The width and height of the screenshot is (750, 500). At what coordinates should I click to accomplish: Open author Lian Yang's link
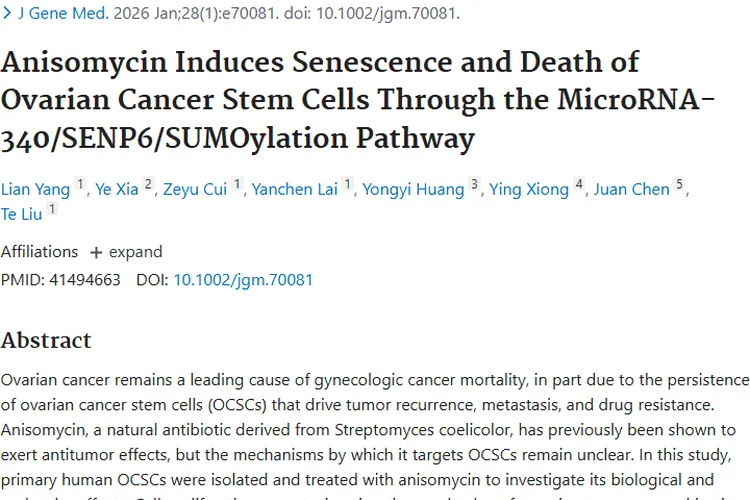[x=35, y=190]
